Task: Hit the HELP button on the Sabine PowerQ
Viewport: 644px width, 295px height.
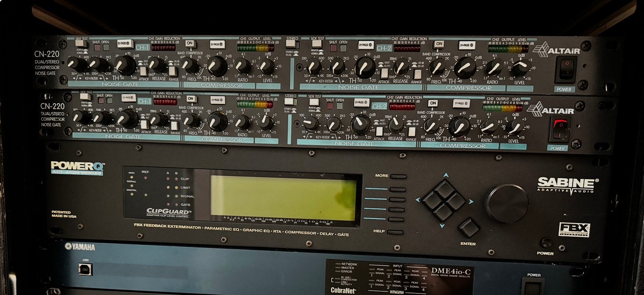Action: click(x=396, y=232)
